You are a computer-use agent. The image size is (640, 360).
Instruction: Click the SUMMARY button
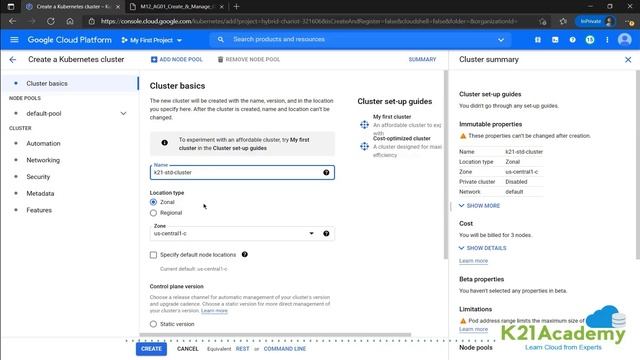[422, 60]
